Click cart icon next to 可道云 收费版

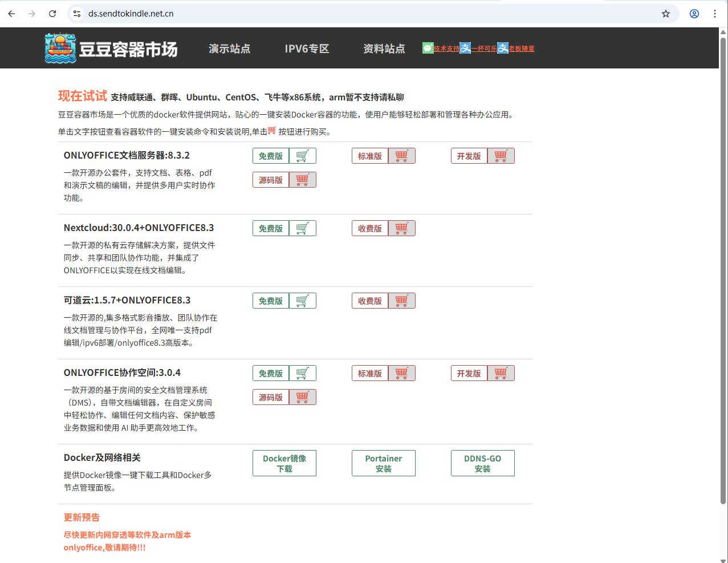click(x=402, y=301)
